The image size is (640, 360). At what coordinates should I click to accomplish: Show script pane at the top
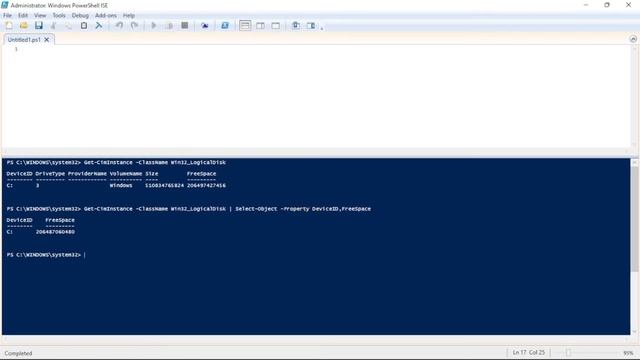(x=245, y=26)
